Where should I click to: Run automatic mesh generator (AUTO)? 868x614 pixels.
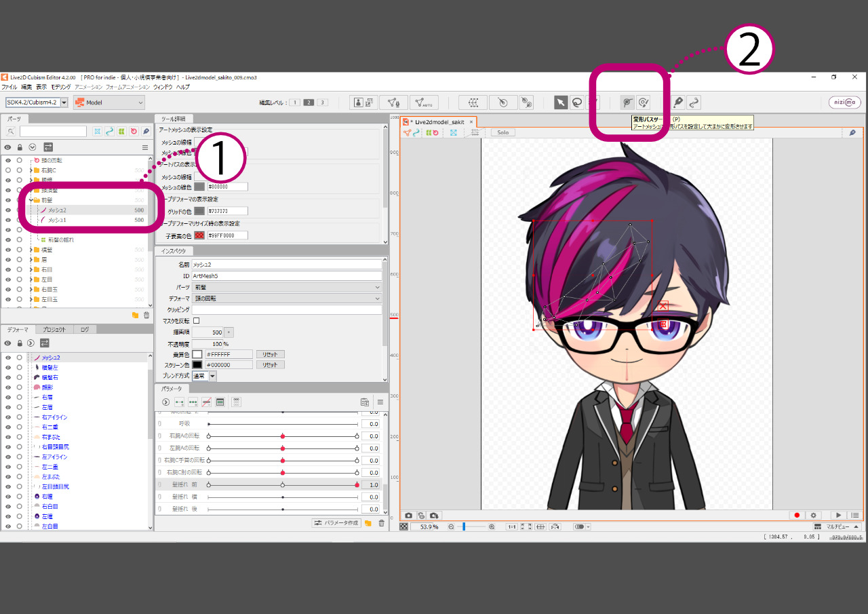(x=424, y=102)
